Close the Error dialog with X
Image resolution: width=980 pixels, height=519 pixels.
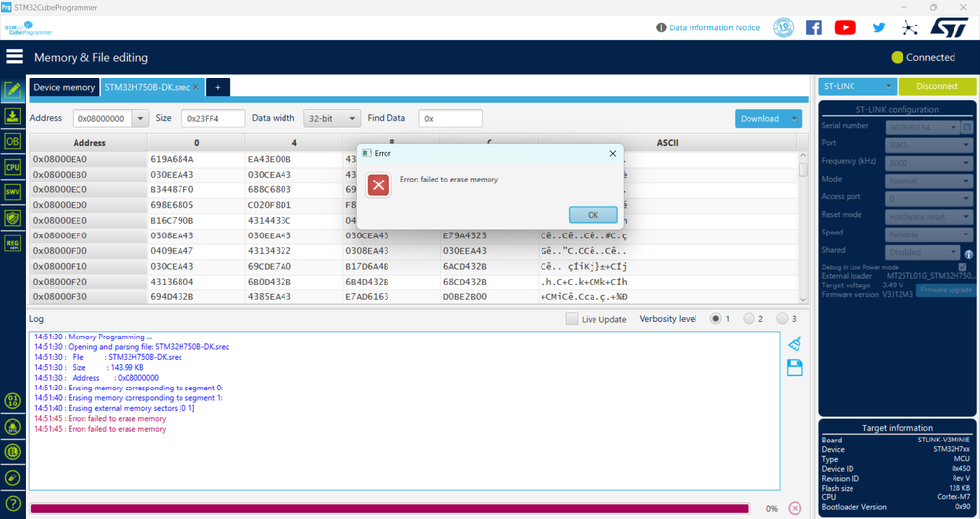(612, 153)
